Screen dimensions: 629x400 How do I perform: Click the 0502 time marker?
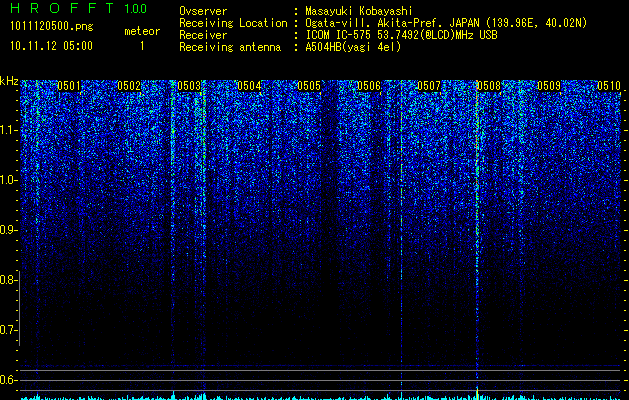point(129,86)
